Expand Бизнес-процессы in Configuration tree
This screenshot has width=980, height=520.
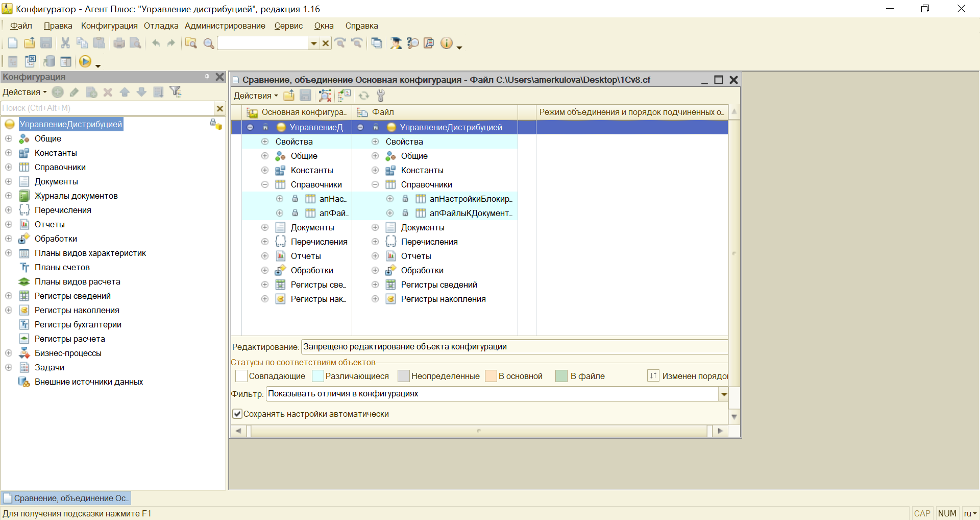pos(9,353)
